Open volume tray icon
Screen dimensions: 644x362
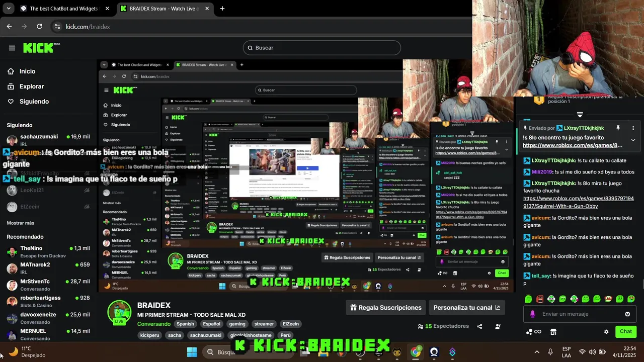[592, 352]
